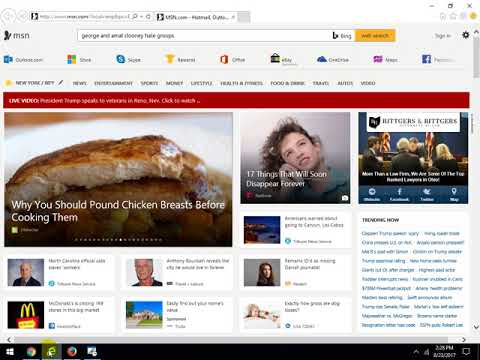The width and height of the screenshot is (480, 360).
Task: Open the Bittgers & Bittgers advertisement
Action: click(413, 158)
